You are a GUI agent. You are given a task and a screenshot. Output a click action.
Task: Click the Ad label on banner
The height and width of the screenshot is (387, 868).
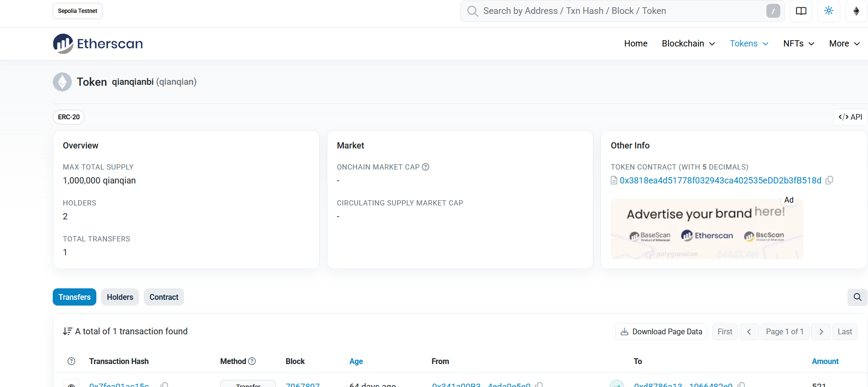tap(789, 200)
